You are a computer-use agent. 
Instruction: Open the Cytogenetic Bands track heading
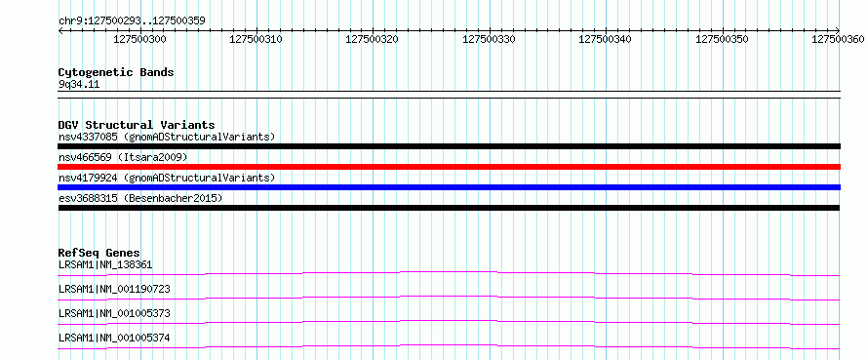[116, 72]
